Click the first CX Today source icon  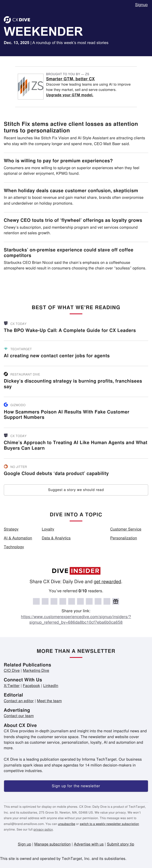[6, 323]
